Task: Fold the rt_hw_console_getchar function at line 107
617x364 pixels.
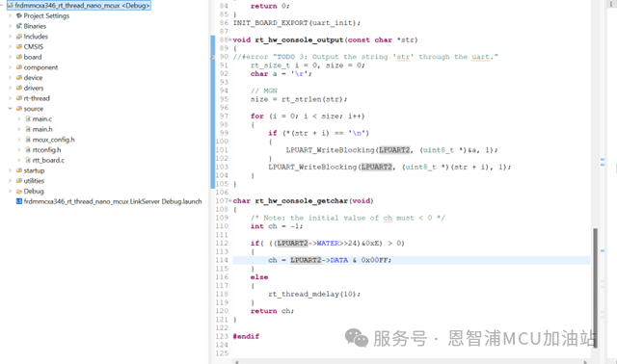Action: 230,201
